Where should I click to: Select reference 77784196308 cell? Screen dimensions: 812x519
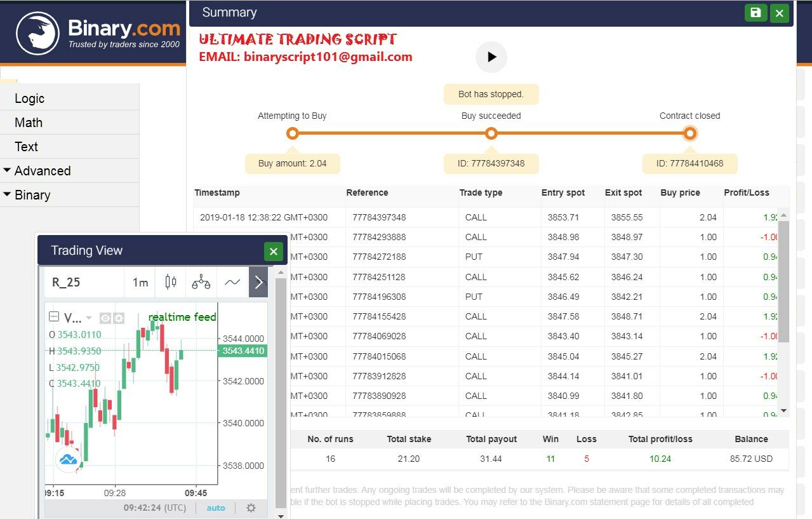tap(379, 297)
